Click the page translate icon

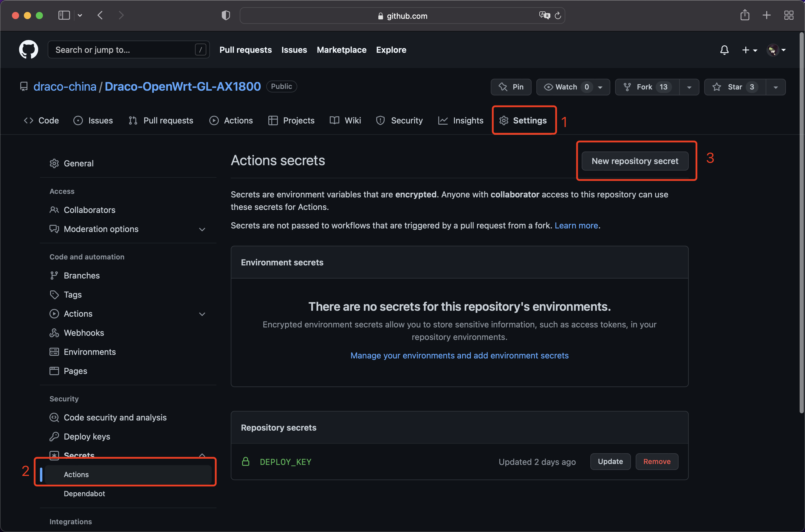click(x=544, y=15)
